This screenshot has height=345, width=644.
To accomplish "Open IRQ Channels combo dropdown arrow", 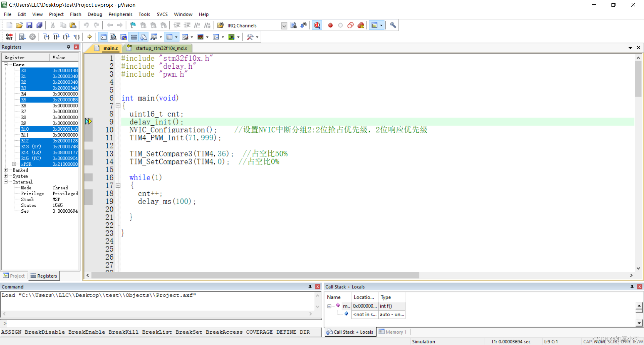I will pos(284,26).
